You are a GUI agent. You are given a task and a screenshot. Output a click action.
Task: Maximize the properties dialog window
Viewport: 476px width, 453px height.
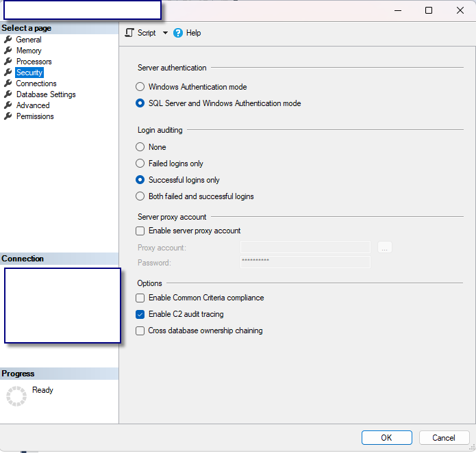pos(429,11)
